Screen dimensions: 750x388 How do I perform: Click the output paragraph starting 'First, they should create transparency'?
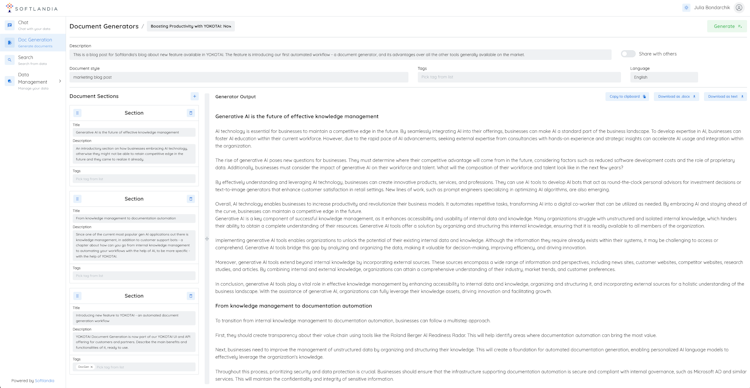(436, 335)
